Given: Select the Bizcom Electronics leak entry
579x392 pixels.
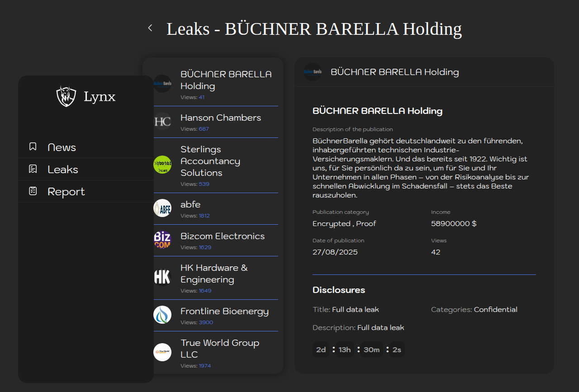Looking at the screenshot, I should click(x=216, y=241).
